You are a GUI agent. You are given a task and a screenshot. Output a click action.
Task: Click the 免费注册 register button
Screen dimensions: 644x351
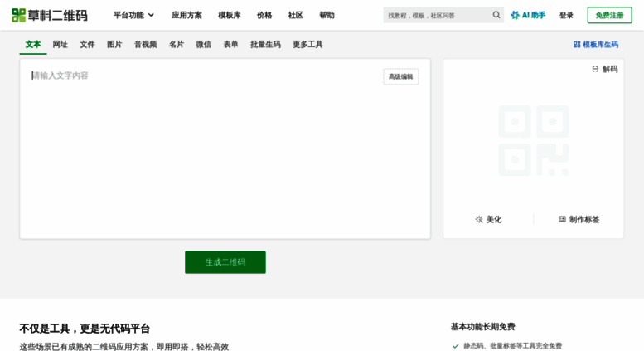[609, 15]
